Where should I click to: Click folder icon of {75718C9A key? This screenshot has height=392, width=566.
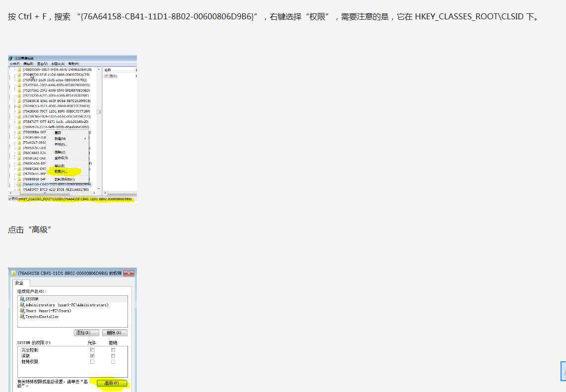click(x=19, y=116)
